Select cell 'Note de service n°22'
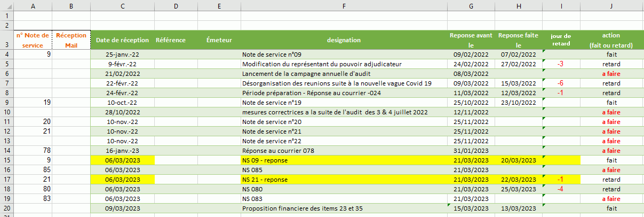 point(344,141)
